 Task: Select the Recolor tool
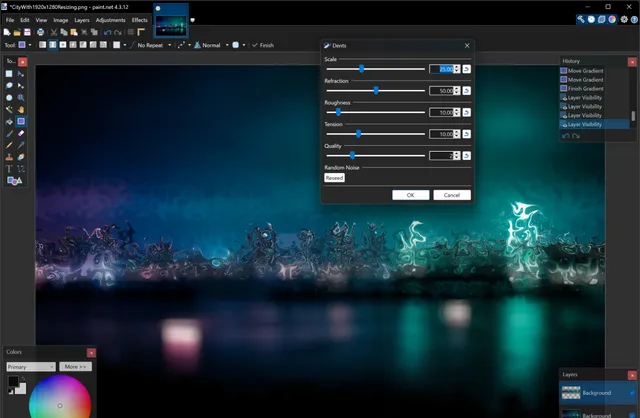[x=21, y=157]
